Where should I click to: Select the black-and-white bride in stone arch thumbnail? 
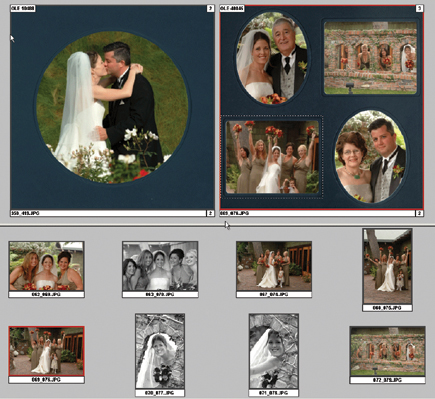coord(160,351)
